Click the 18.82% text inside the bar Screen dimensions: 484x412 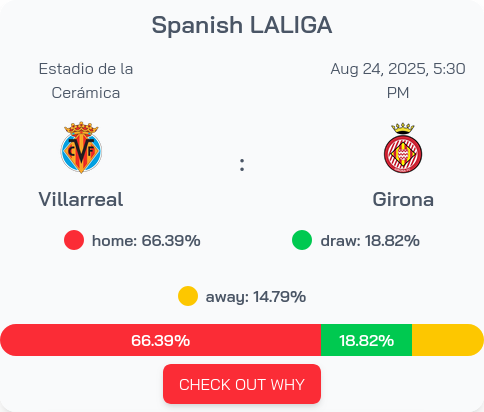[x=367, y=340]
